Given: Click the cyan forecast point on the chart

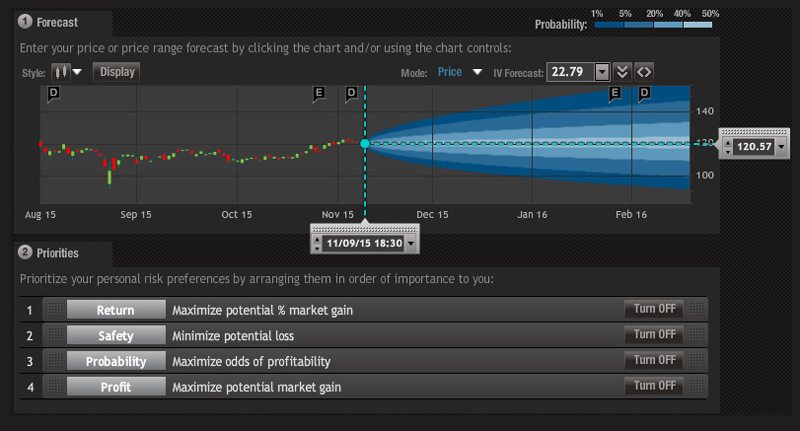Looking at the screenshot, I should click(x=365, y=144).
